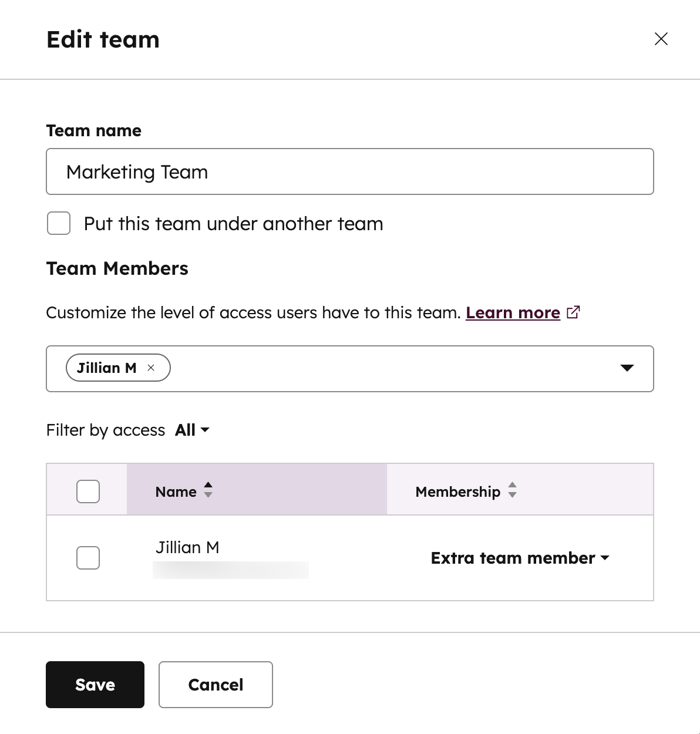Image resolution: width=700 pixels, height=734 pixels.
Task: Check the select-all checkbox in table header
Action: (87, 491)
